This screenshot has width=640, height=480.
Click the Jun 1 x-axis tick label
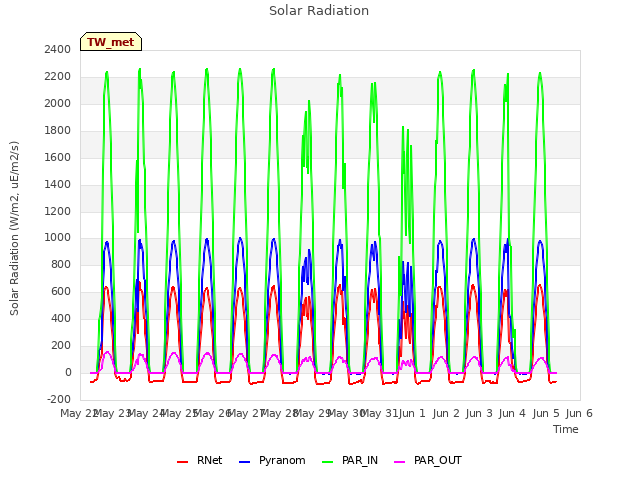412,413
